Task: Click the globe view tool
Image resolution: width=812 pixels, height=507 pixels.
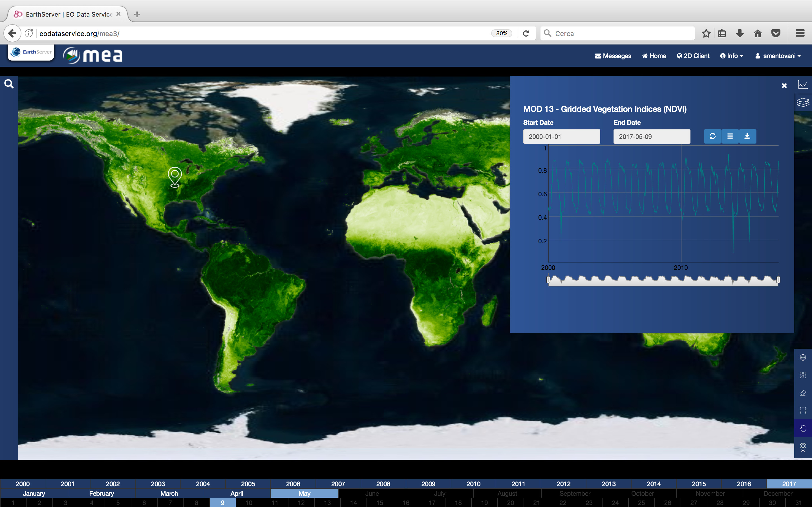Action: tap(803, 357)
